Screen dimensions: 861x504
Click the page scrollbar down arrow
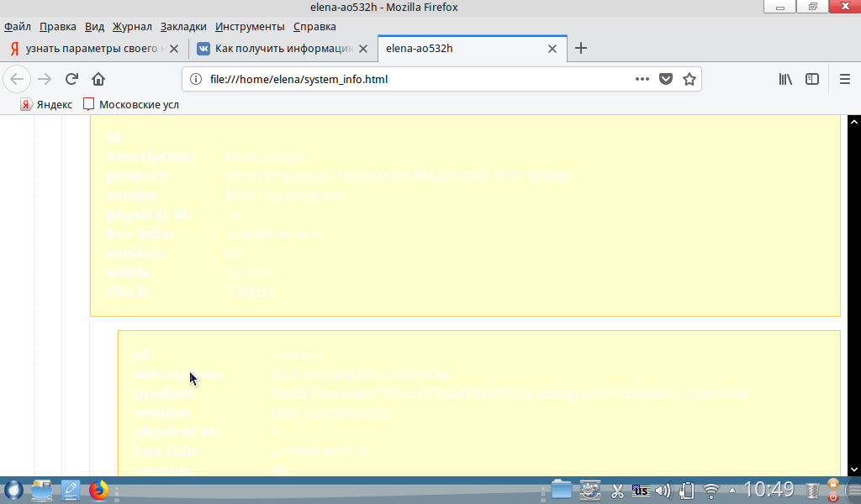tap(854, 470)
